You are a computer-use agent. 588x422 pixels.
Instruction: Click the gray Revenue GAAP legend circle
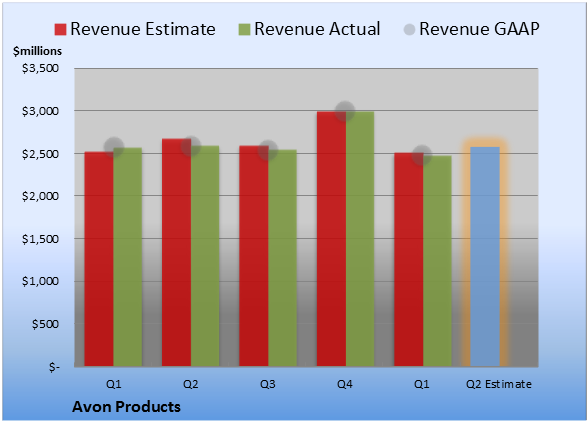(409, 29)
